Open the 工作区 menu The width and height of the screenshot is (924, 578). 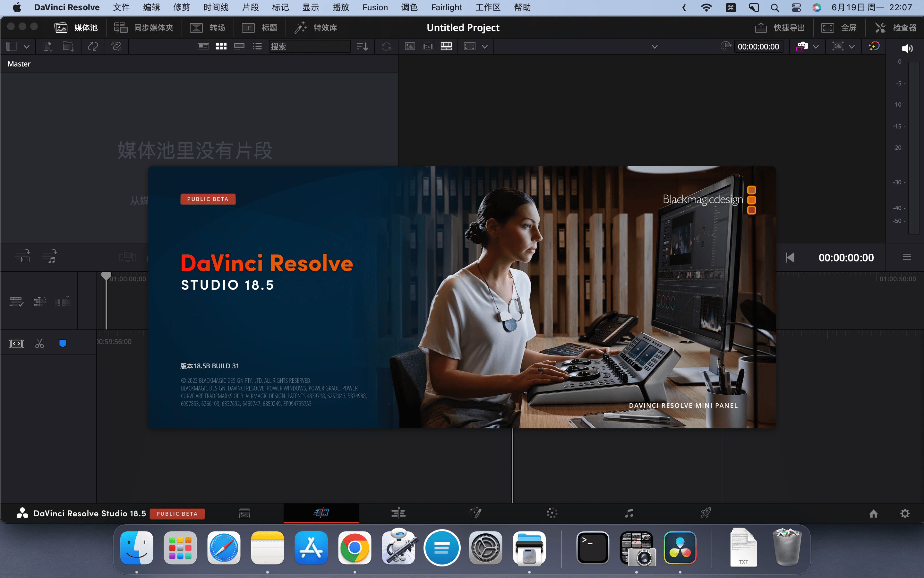(488, 7)
